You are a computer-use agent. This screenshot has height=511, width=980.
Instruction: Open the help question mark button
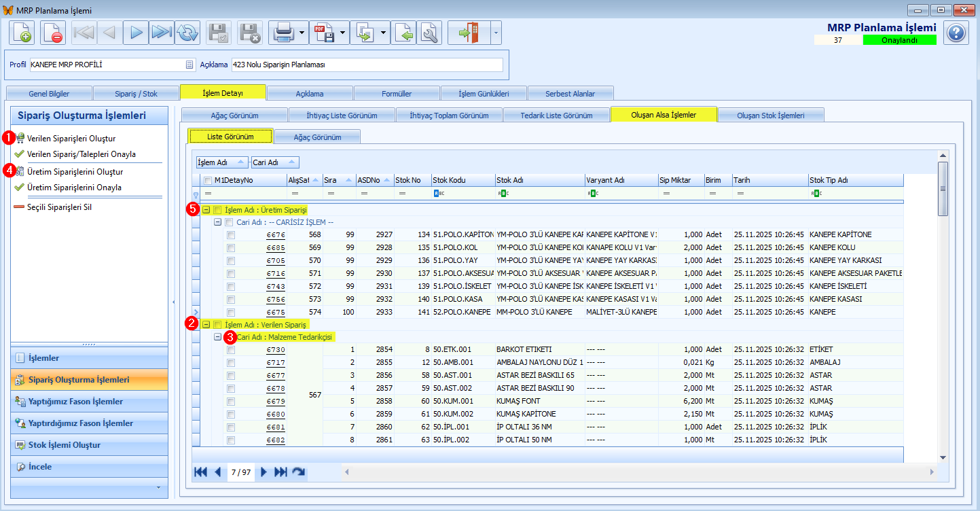pyautogui.click(x=956, y=33)
